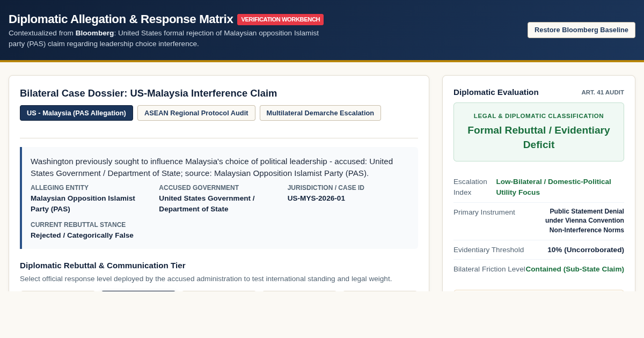
Task: Click Diplomatic Rebuttal & Communication Tier heading
Action: pos(103,266)
